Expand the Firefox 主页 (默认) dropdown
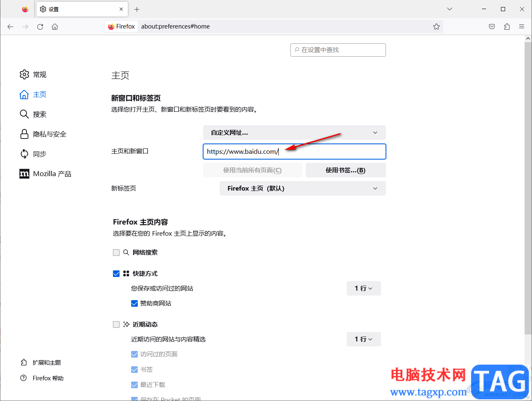 pyautogui.click(x=302, y=189)
